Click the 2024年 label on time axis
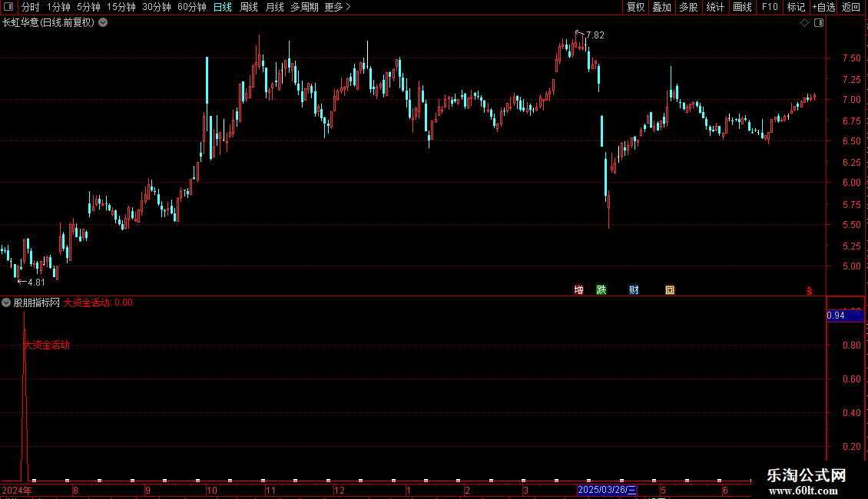The height and width of the screenshot is (499, 868). [x=17, y=490]
